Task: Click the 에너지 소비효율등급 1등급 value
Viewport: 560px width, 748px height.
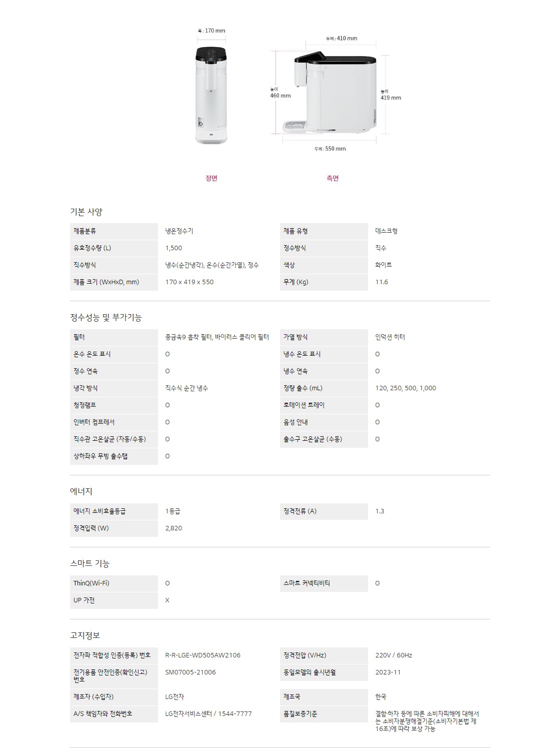Action: click(172, 511)
